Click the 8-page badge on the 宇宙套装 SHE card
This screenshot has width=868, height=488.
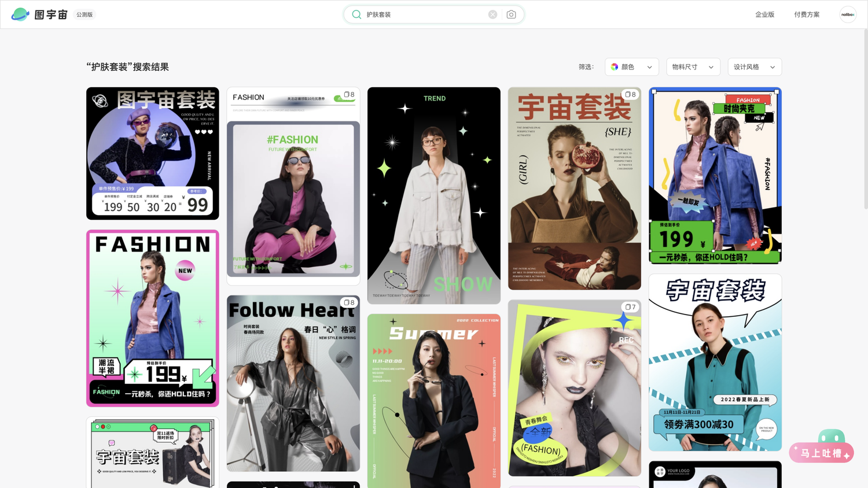(x=630, y=94)
